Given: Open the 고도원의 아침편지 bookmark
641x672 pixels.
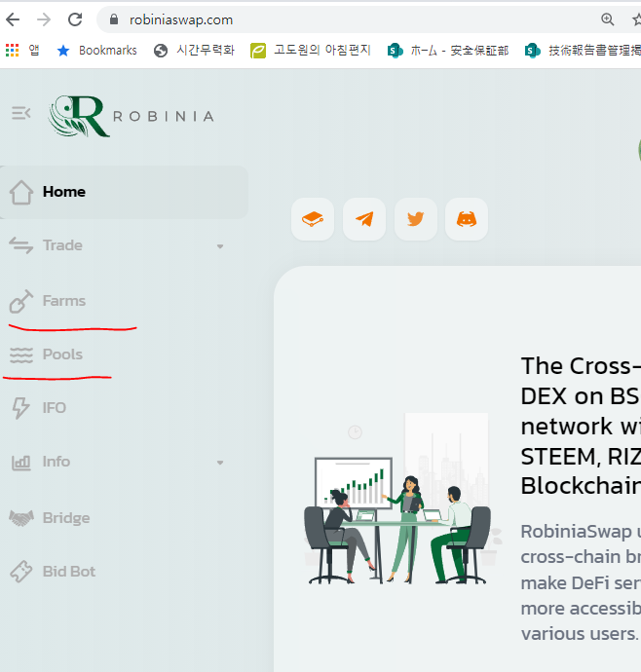Looking at the screenshot, I should coord(311,50).
